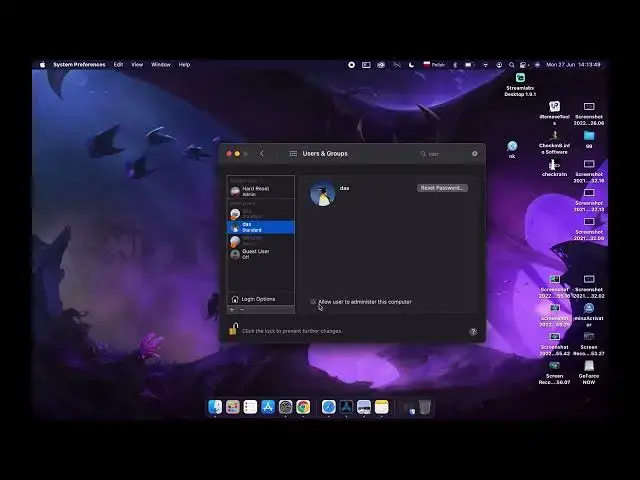Add a user with the plus button
This screenshot has height=480, width=640.
232,310
